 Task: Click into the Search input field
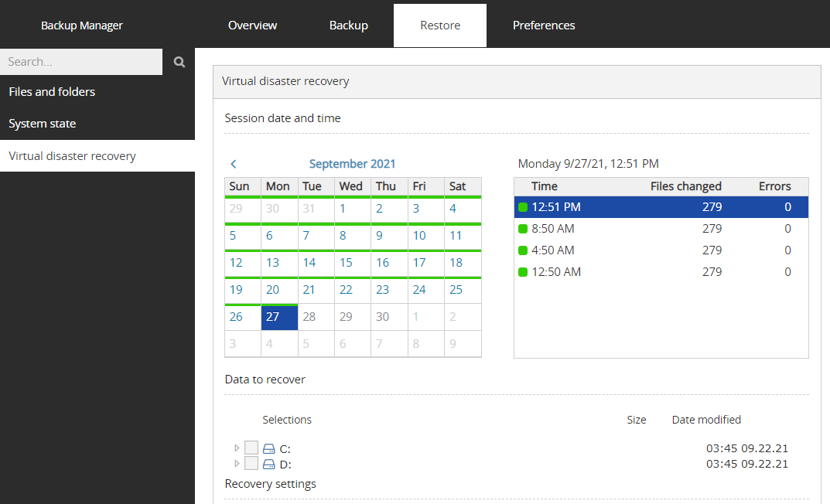point(81,62)
